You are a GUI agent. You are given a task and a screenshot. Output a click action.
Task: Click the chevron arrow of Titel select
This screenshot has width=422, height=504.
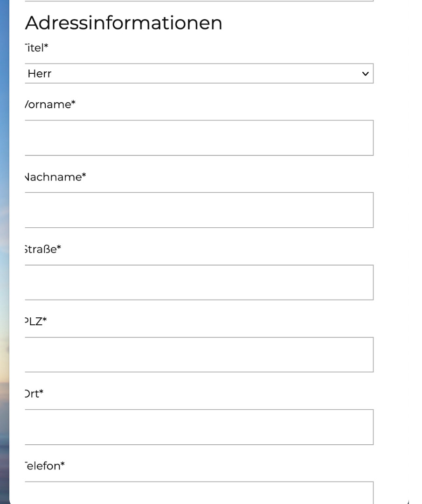click(x=365, y=74)
